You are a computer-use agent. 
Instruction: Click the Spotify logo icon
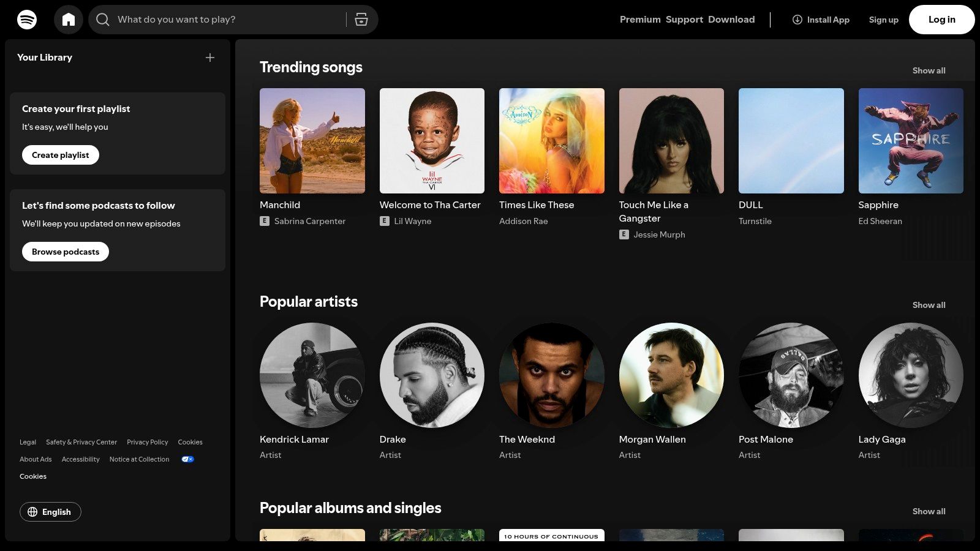pos(27,20)
